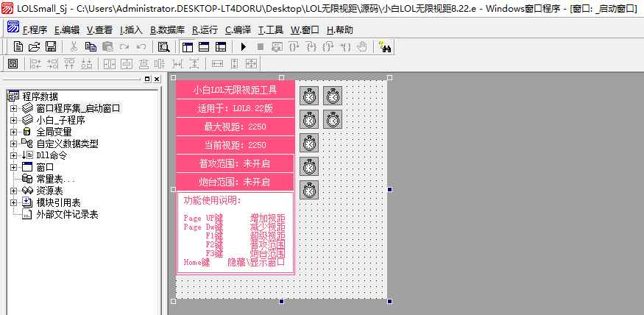Select the 常量表 tree entry

tap(55, 179)
